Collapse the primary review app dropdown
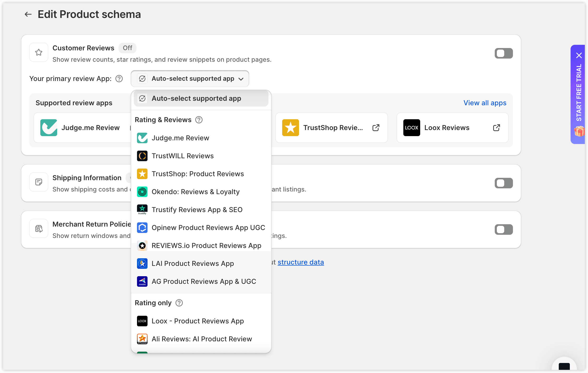 click(x=190, y=79)
